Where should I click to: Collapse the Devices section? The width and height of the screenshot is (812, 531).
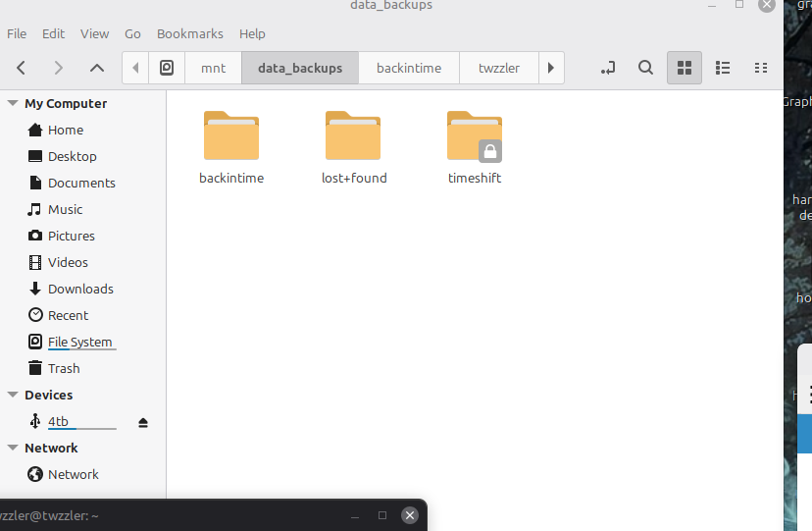pyautogui.click(x=13, y=395)
